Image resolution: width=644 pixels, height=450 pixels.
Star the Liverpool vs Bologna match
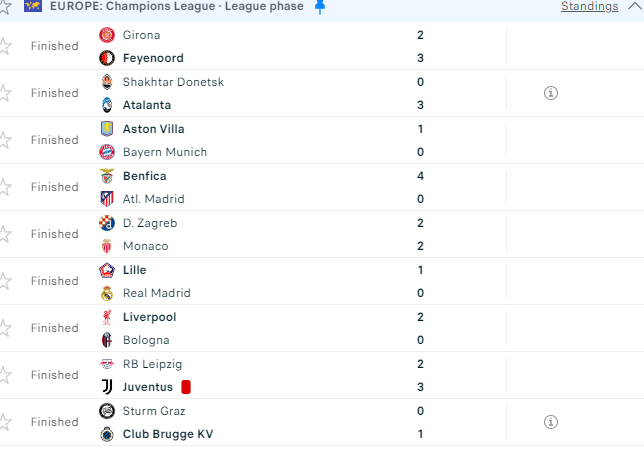pyautogui.click(x=5, y=328)
